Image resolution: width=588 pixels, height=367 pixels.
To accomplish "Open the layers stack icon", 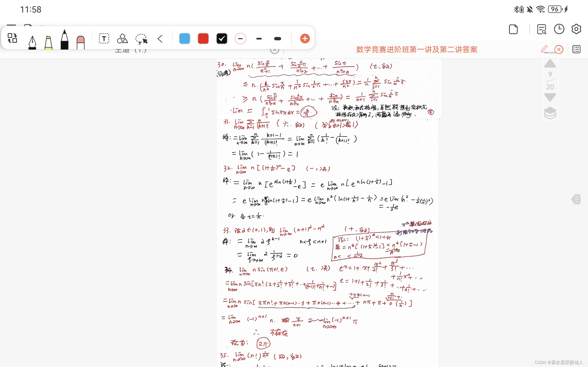I will pos(550,113).
